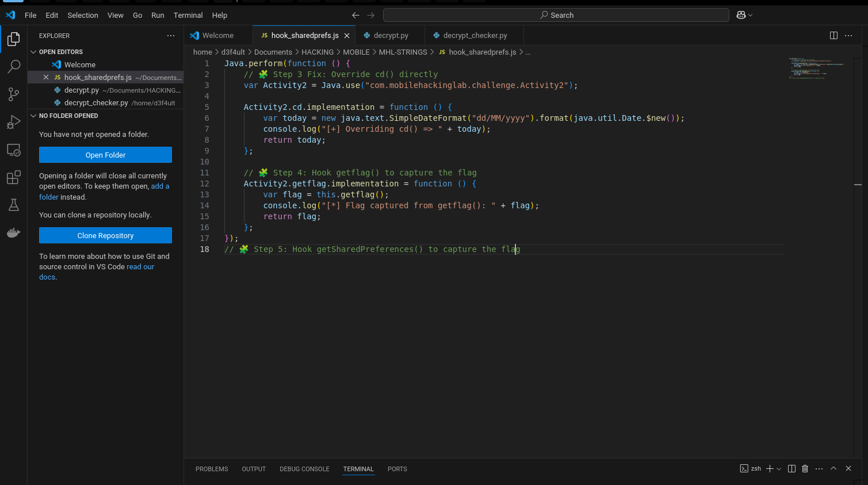This screenshot has width=868, height=485.
Task: Switch to the decrypt.py tab
Action: pos(390,36)
